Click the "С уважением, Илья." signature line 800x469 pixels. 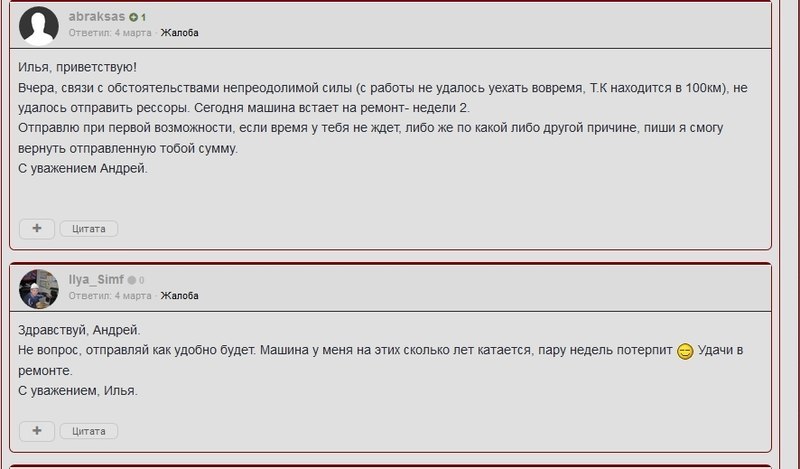(78, 391)
